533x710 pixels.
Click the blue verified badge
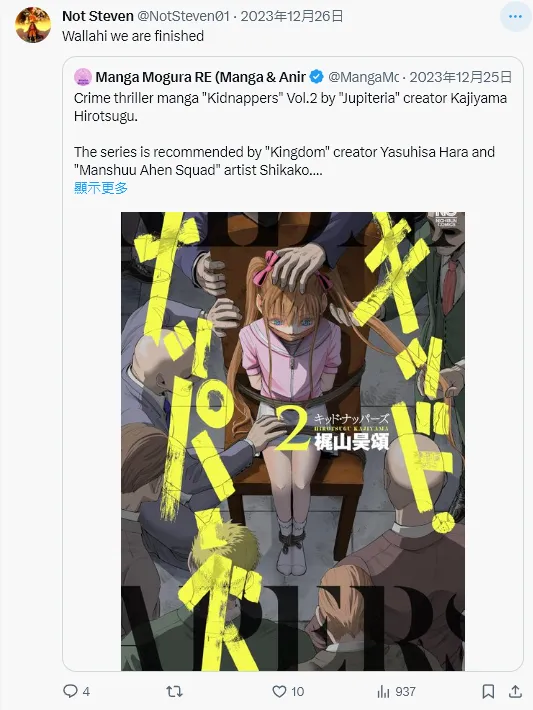(x=316, y=77)
